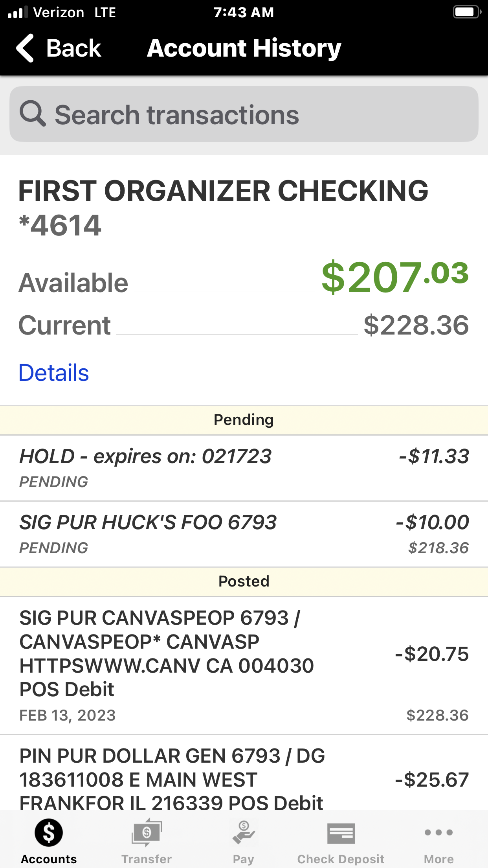Switch to the Check Deposit tab label
This screenshot has height=868, width=488.
tap(341, 859)
